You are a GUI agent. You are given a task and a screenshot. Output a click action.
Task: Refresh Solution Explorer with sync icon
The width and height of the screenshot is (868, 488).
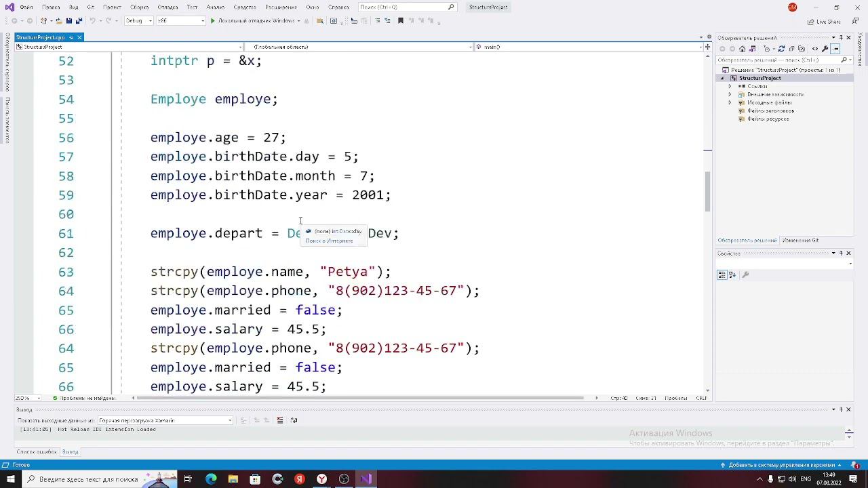pos(781,49)
